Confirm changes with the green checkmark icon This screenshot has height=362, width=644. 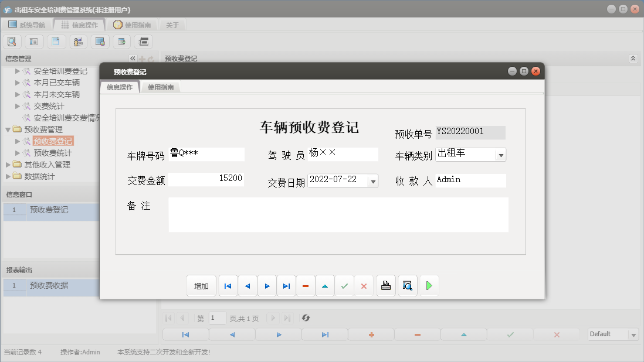[x=344, y=285]
